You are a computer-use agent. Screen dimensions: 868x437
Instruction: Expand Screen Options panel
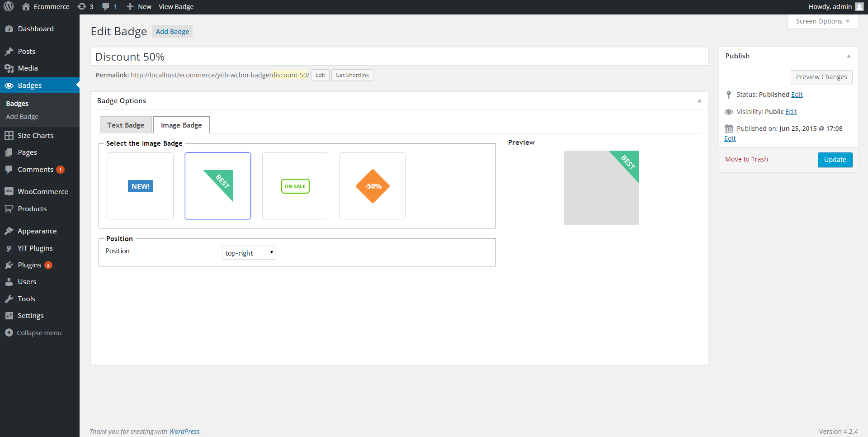click(x=822, y=21)
